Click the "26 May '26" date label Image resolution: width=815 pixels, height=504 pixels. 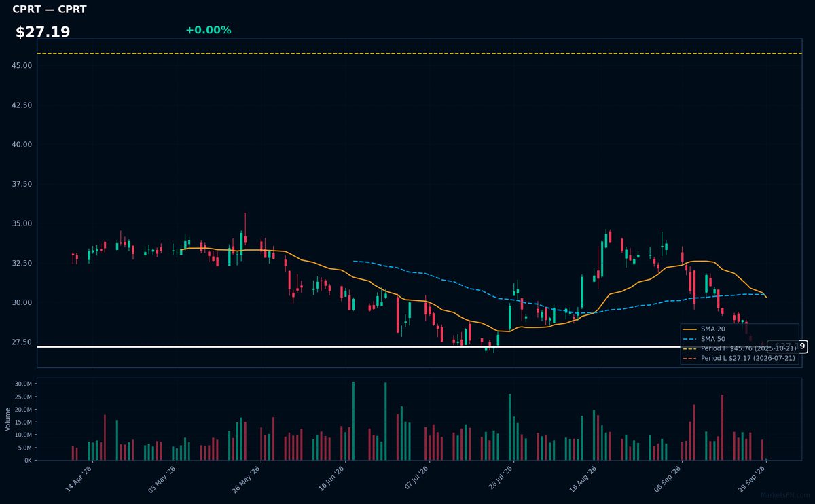(247, 479)
